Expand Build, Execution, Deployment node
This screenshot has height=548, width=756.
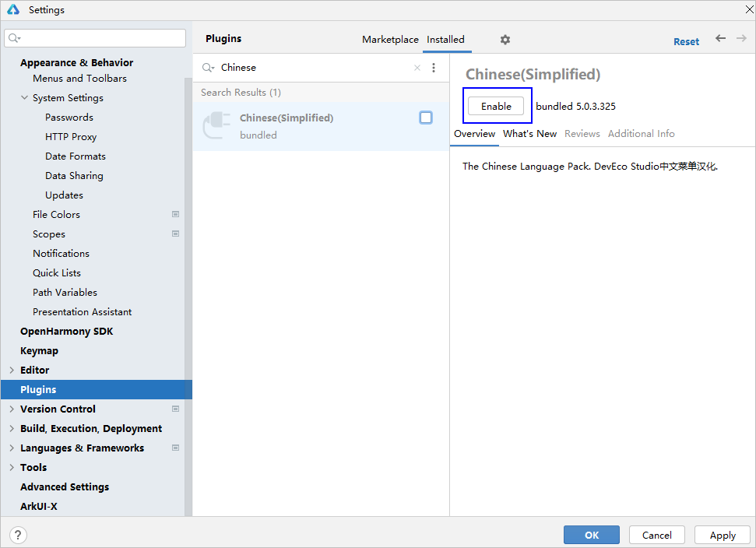12,428
